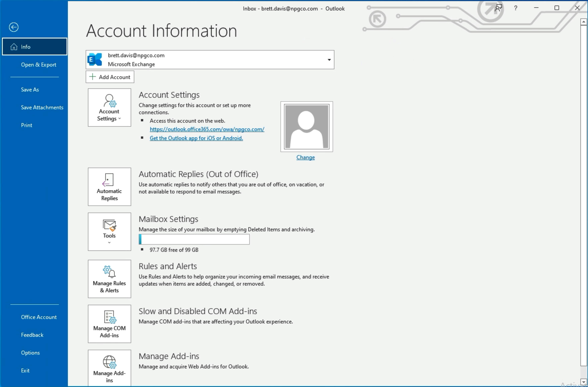Open Manage COM Add-ins

pyautogui.click(x=109, y=324)
